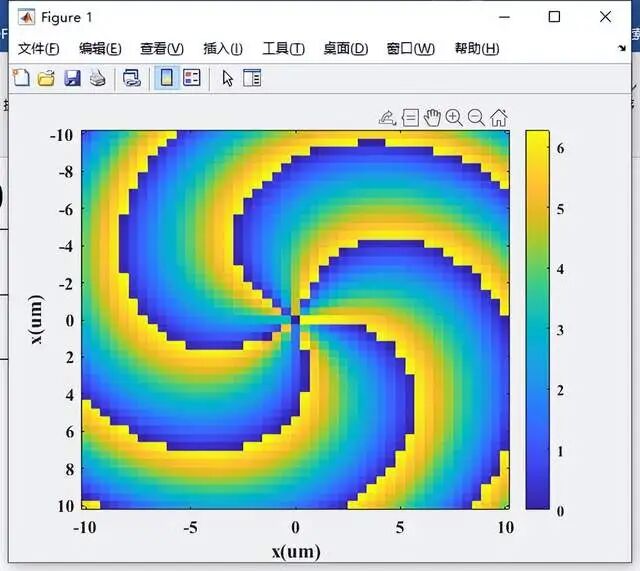This screenshot has height=571, width=640.
Task: Click the colorbar next to the plot
Action: point(537,319)
